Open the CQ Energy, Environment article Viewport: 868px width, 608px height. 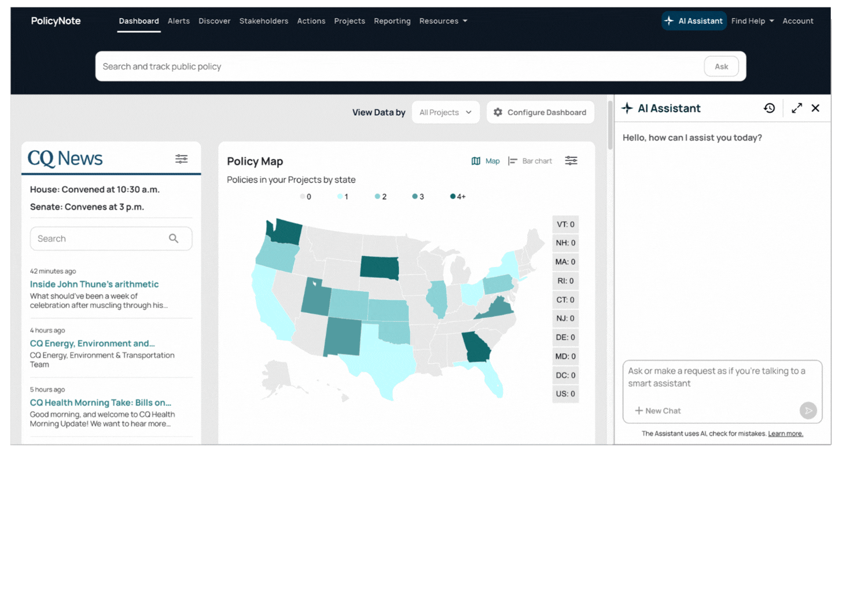93,343
